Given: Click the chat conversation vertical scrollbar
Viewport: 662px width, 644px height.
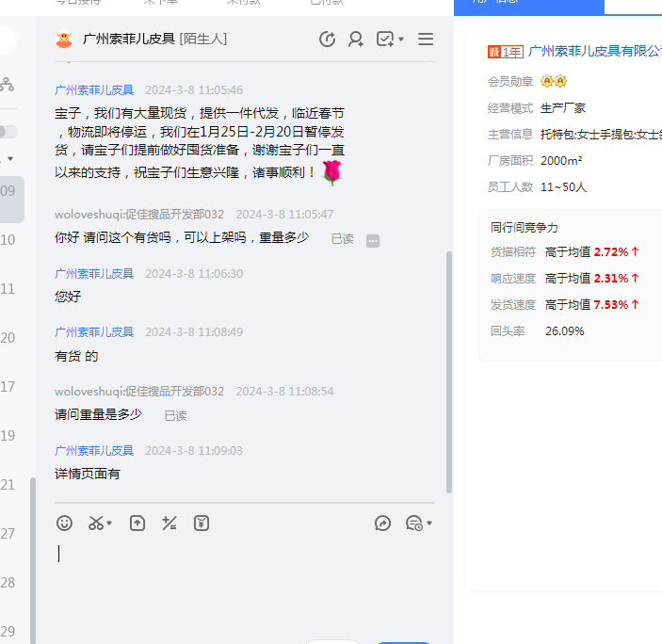Looking at the screenshot, I should pyautogui.click(x=449, y=367).
